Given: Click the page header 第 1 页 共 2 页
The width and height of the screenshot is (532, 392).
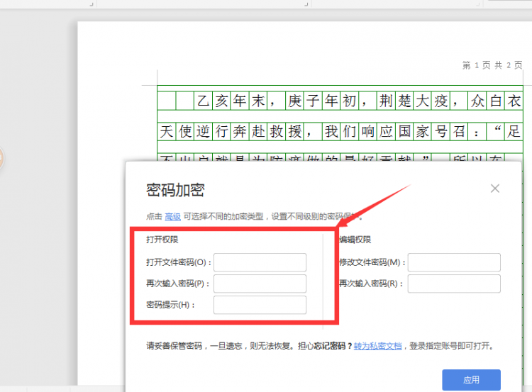Looking at the screenshot, I should click(492, 65).
